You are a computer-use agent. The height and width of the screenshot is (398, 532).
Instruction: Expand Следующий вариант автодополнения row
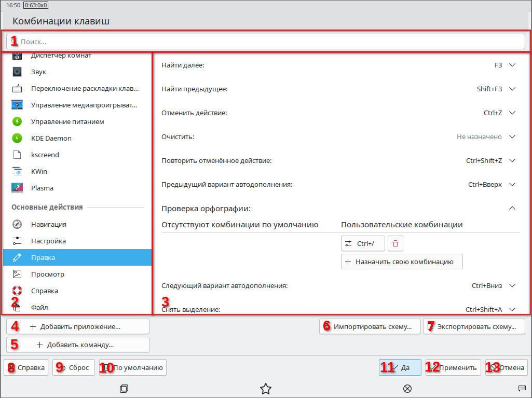pos(512,286)
